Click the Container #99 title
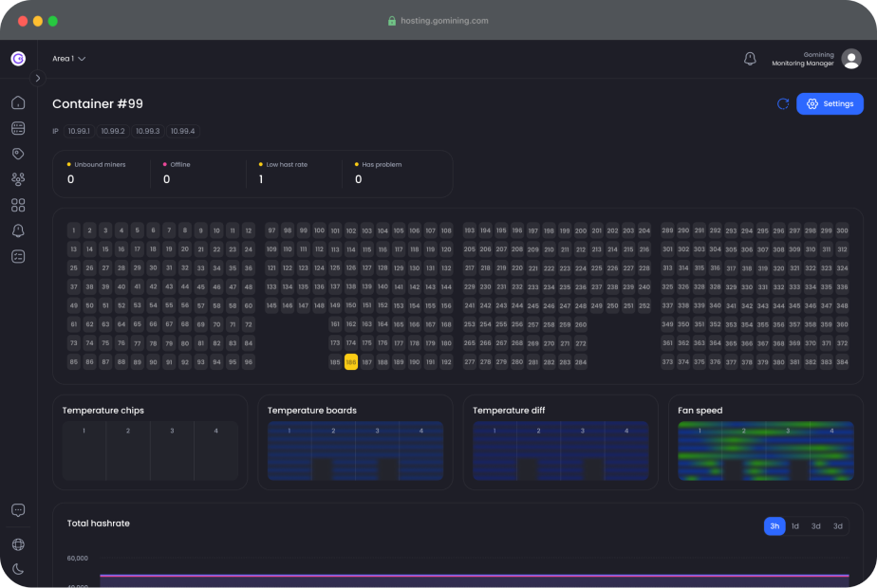 (x=98, y=104)
